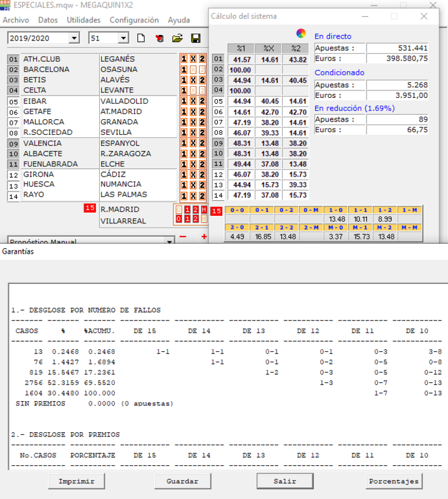Click the red plus icon beside Pronóstico Manual

(x=204, y=236)
